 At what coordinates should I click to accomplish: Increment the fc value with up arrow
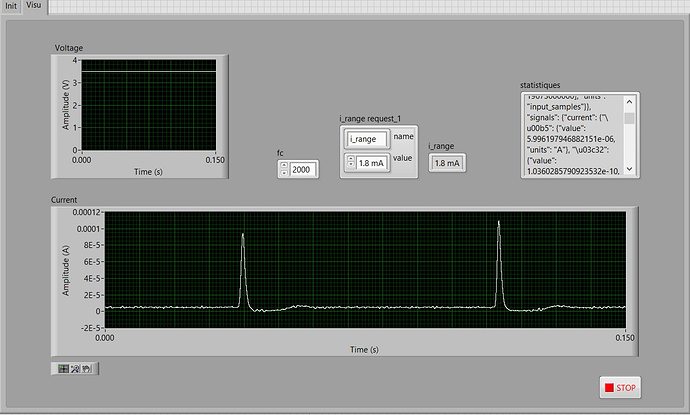click(284, 165)
